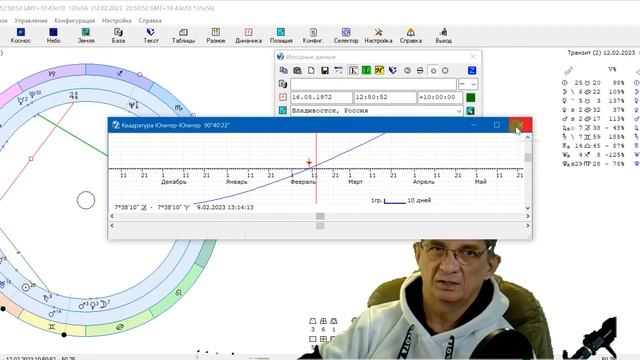Click the Выход exit icon
The height and width of the screenshot is (360, 640).
pyautogui.click(x=443, y=36)
